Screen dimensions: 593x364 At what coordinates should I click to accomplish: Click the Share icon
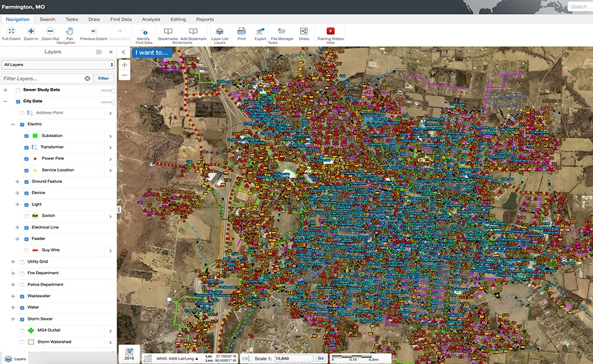pyautogui.click(x=303, y=31)
